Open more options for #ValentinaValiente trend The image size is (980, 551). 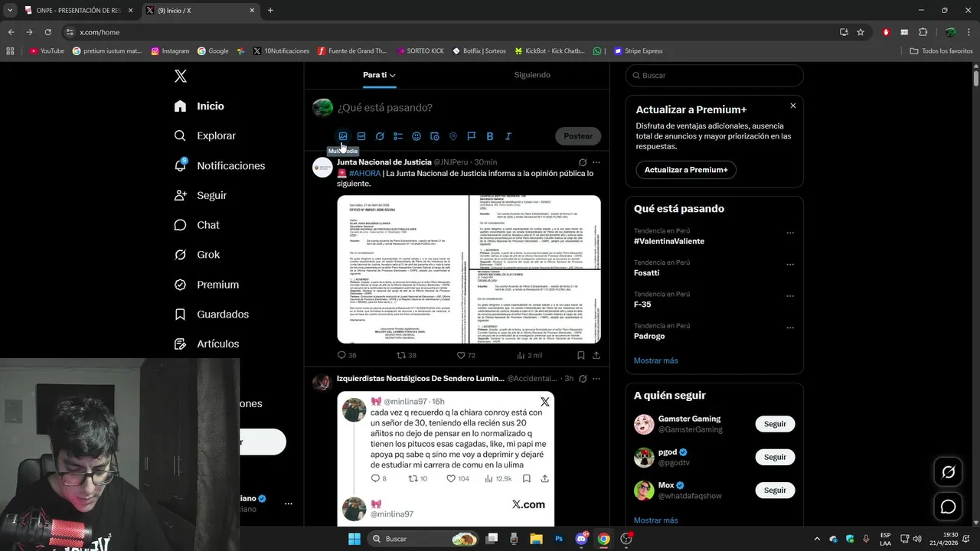790,233
